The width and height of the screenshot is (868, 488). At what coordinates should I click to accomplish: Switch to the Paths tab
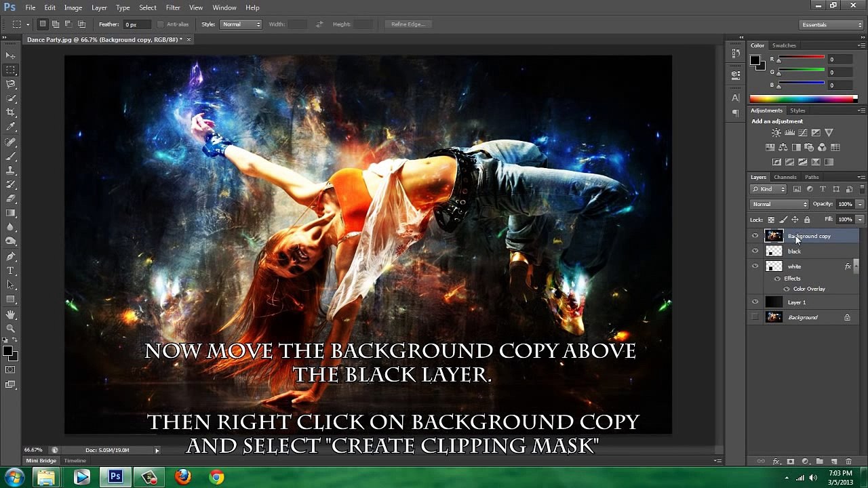[812, 177]
